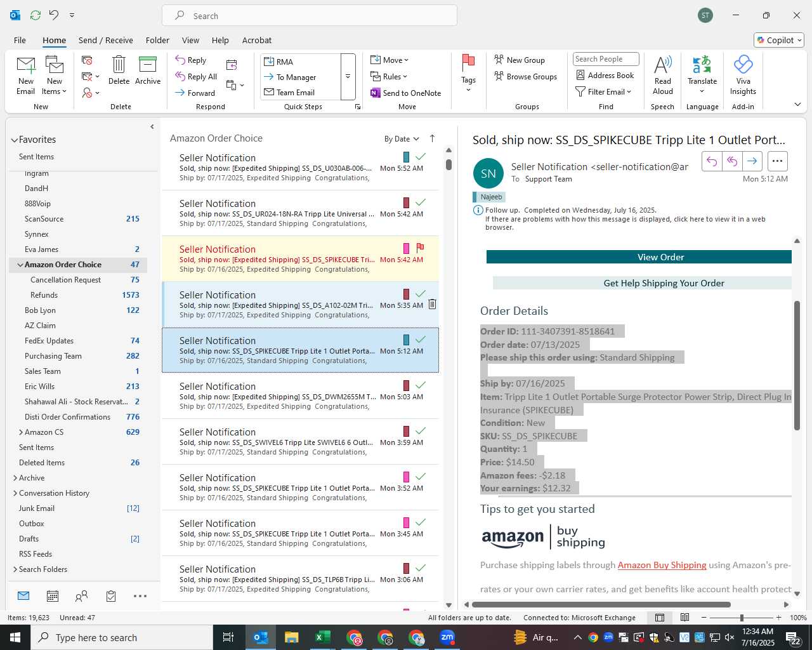Click the Tags flag icon
The height and width of the screenshot is (650, 812).
468,63
